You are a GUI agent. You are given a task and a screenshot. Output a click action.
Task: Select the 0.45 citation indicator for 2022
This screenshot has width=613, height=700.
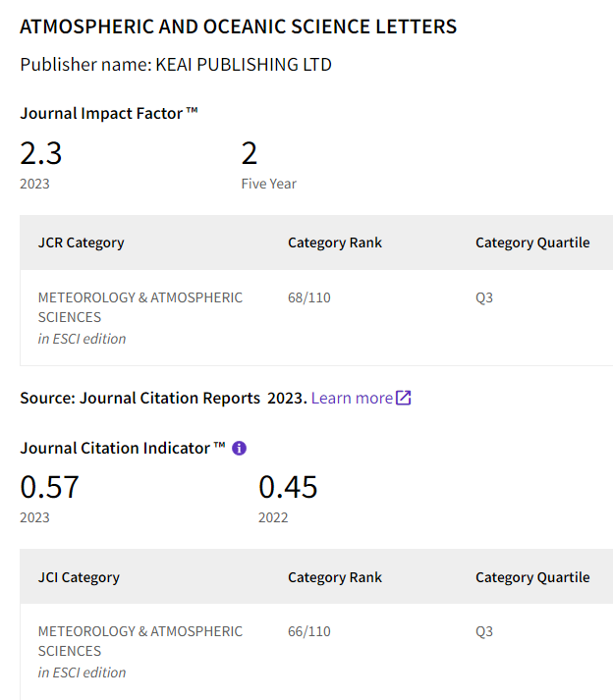(288, 487)
